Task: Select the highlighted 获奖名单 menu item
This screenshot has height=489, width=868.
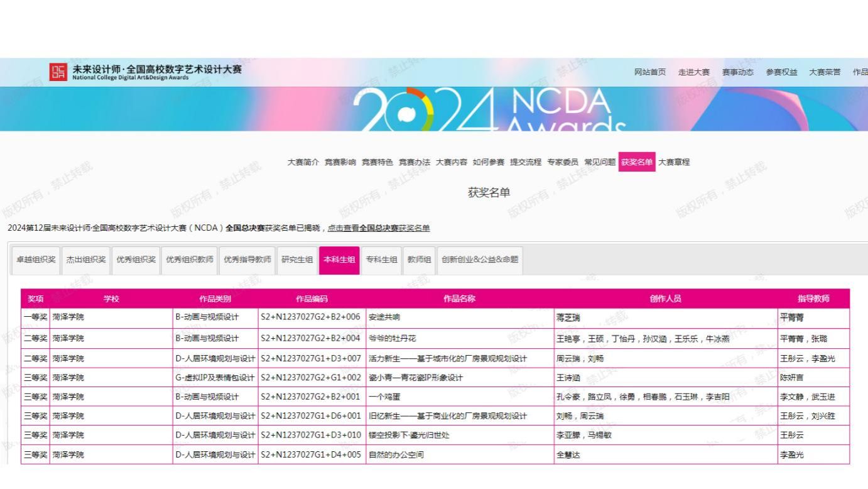Action: coord(636,162)
